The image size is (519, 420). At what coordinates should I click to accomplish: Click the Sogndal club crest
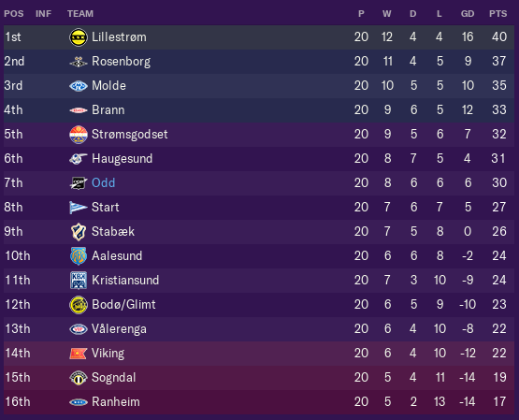[x=79, y=378]
